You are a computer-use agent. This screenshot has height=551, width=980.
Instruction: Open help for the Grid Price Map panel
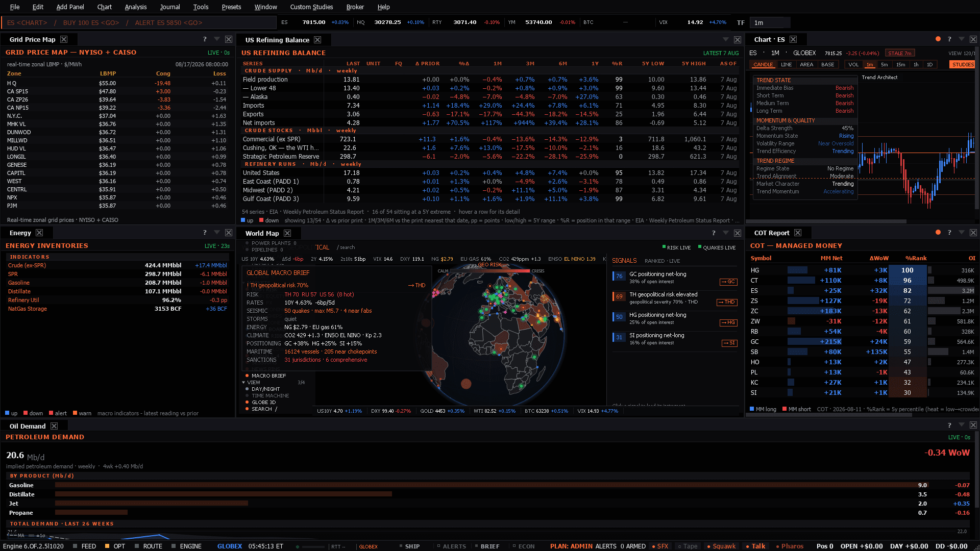(x=205, y=39)
